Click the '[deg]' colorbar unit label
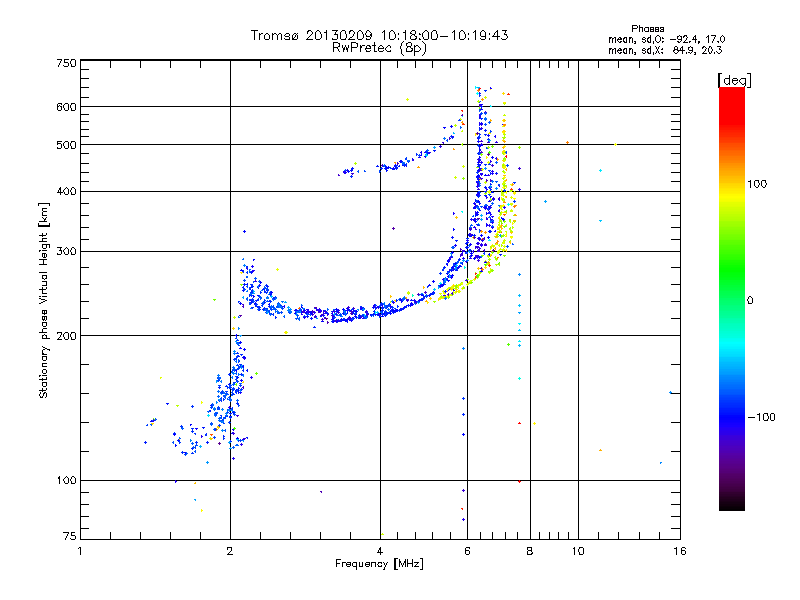800x600 pixels. tap(734, 80)
